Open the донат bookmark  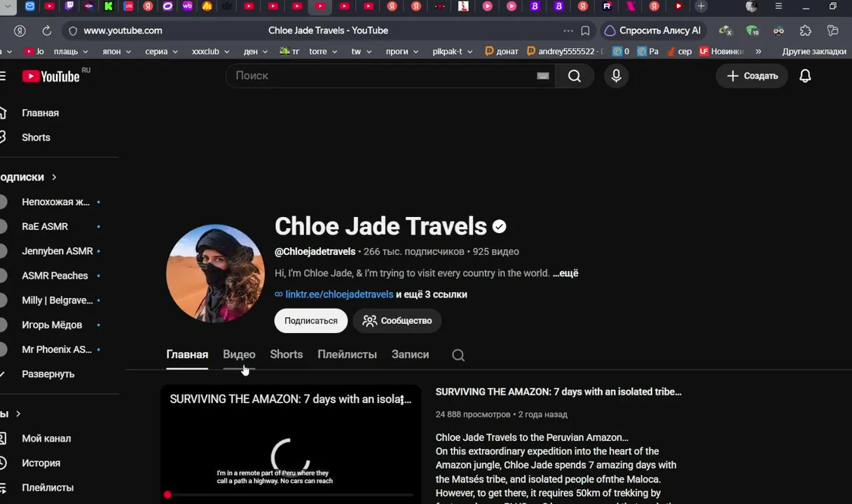(x=502, y=51)
